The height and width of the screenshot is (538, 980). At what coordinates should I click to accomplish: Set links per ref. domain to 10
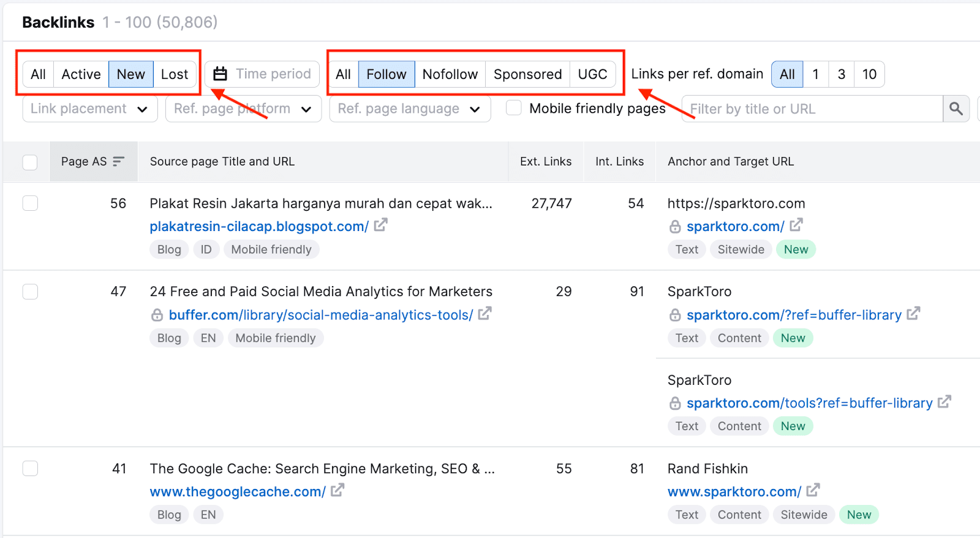pos(869,74)
